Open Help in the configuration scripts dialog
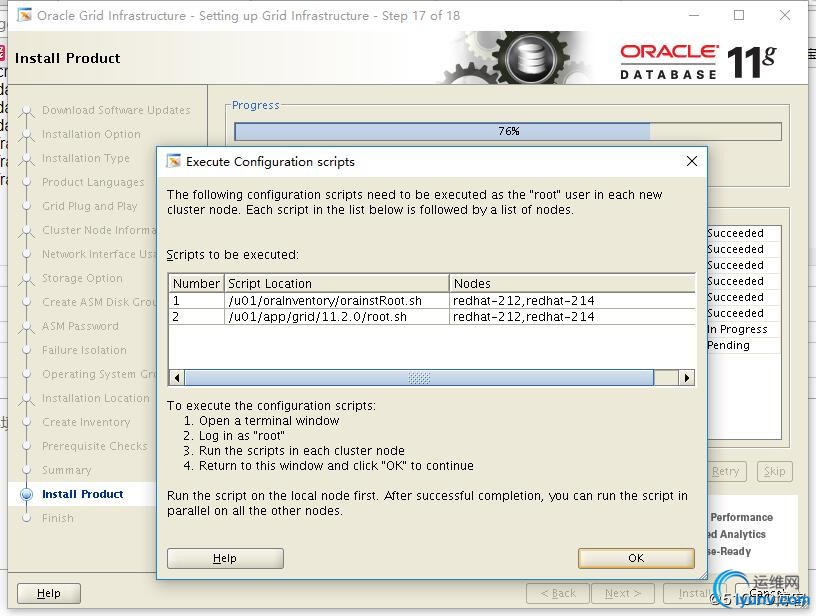This screenshot has height=616, width=816. 225,558
